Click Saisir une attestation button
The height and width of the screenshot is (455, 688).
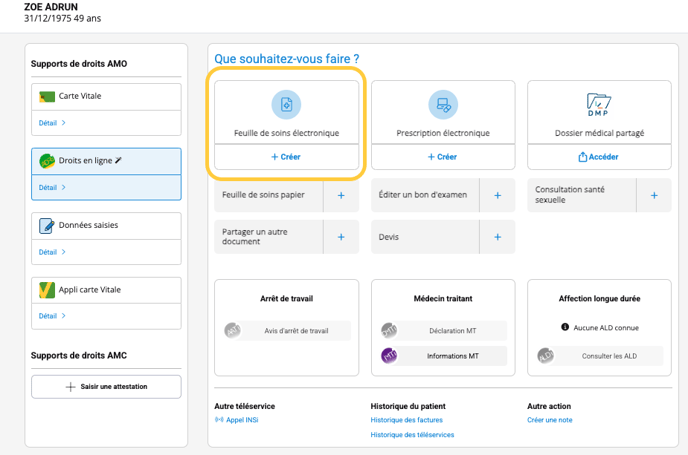pos(106,386)
